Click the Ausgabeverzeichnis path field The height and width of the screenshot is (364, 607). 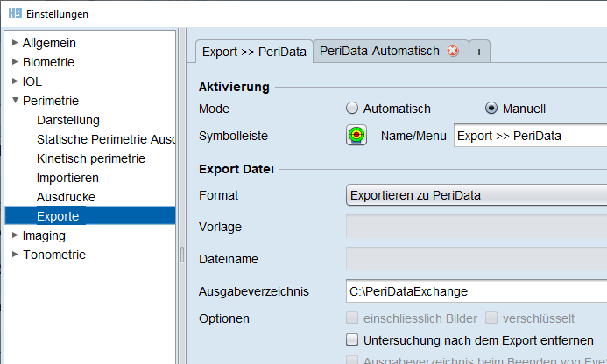[476, 291]
